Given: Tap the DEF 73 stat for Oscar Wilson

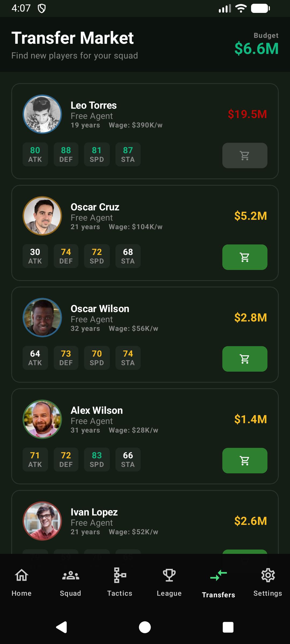Looking at the screenshot, I should point(66,358).
